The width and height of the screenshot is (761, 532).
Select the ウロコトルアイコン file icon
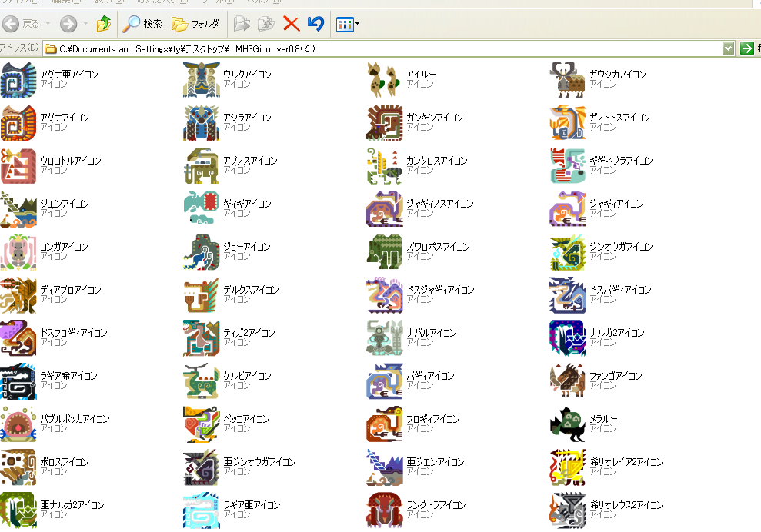pyautogui.click(x=18, y=166)
